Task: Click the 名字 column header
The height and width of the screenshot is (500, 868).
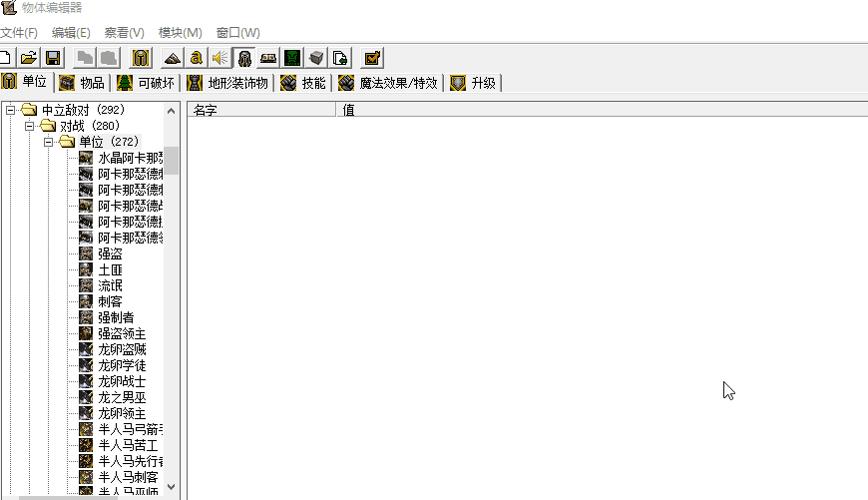Action: click(x=261, y=110)
